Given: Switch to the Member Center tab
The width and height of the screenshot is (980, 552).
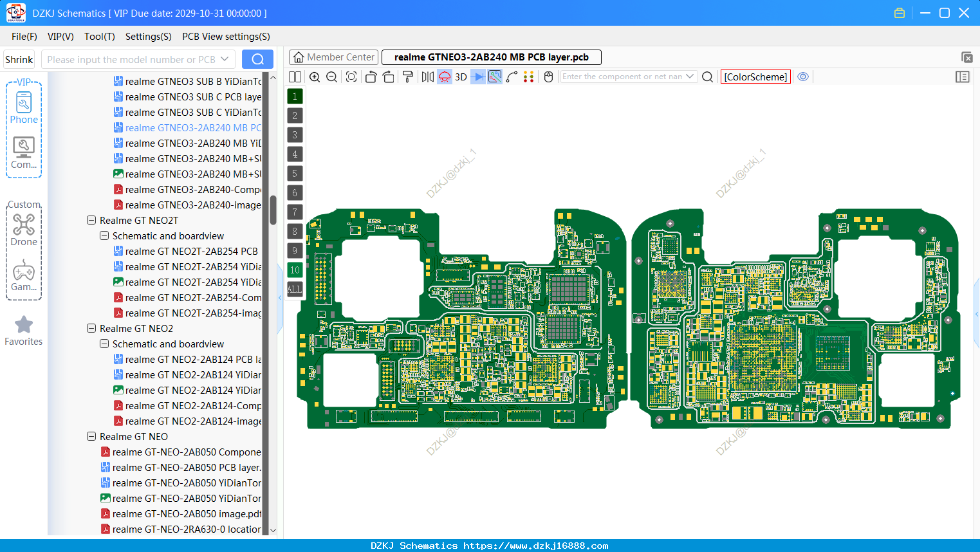Looking at the screenshot, I should pos(334,57).
